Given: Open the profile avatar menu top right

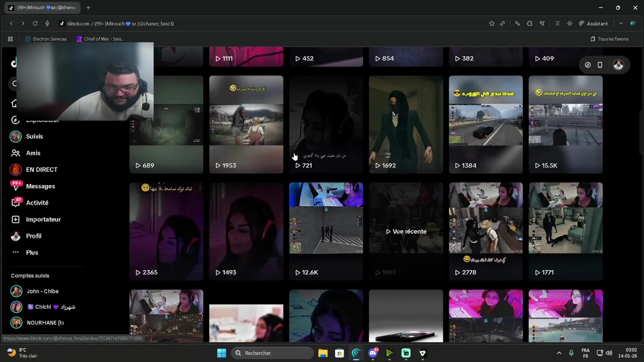Looking at the screenshot, I should (618, 65).
